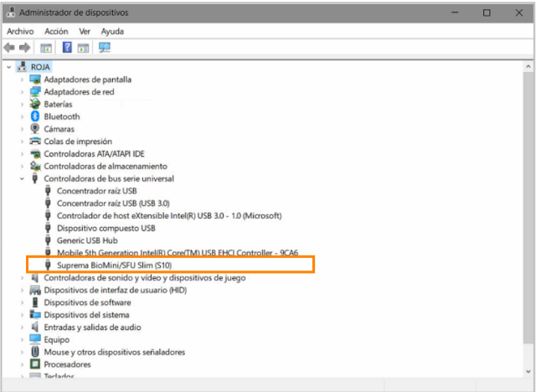Expand the Baterías category
The width and height of the screenshot is (536, 392).
pos(22,104)
